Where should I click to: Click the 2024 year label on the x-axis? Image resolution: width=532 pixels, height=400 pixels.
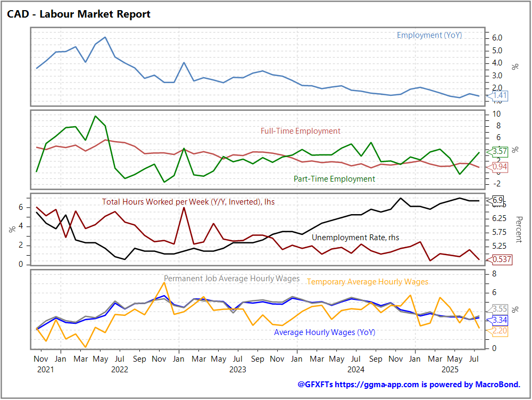[355, 370]
